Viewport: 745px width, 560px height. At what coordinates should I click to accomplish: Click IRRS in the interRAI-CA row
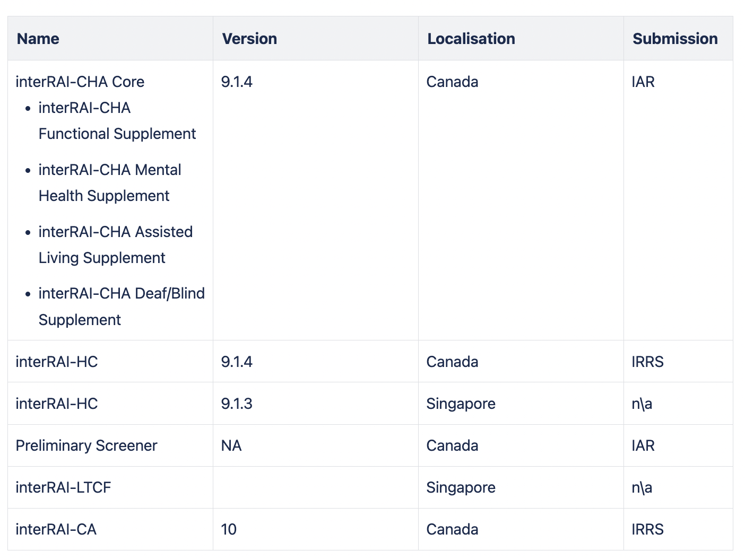click(x=647, y=529)
